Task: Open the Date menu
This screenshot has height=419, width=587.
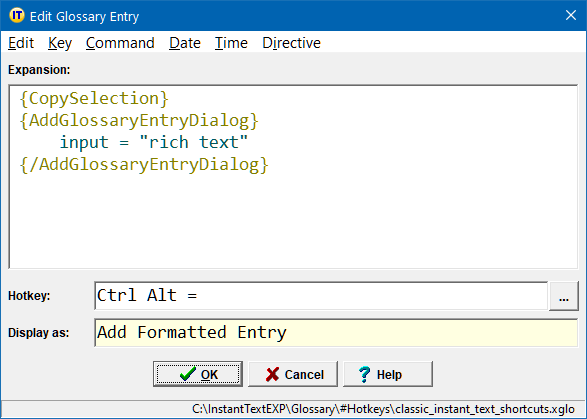Action: click(185, 43)
